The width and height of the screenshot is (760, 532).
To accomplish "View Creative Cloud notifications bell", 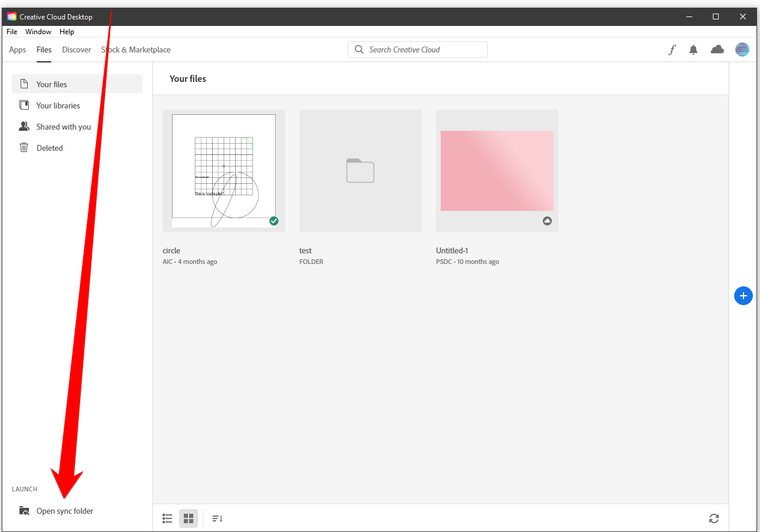I will point(693,49).
